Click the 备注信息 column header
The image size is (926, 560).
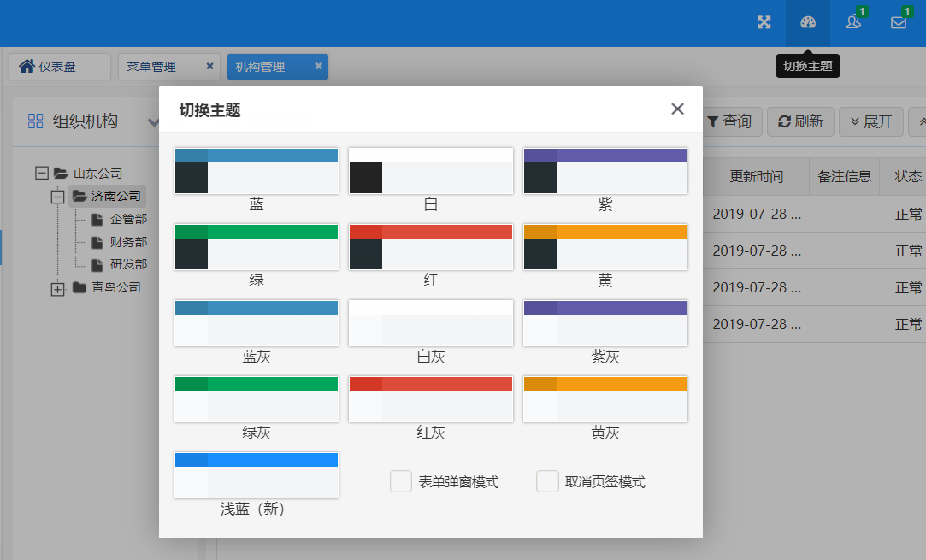[845, 177]
